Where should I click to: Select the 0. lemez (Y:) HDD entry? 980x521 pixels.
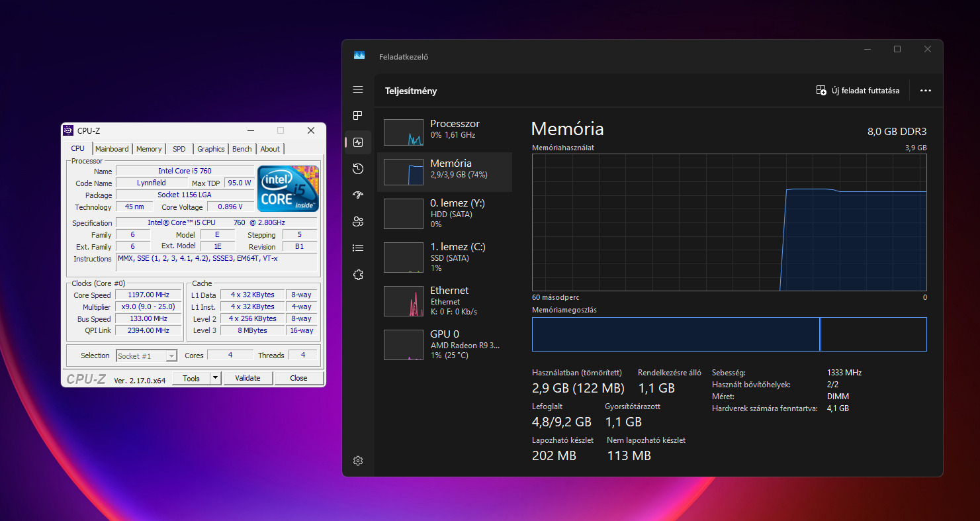[x=445, y=214]
